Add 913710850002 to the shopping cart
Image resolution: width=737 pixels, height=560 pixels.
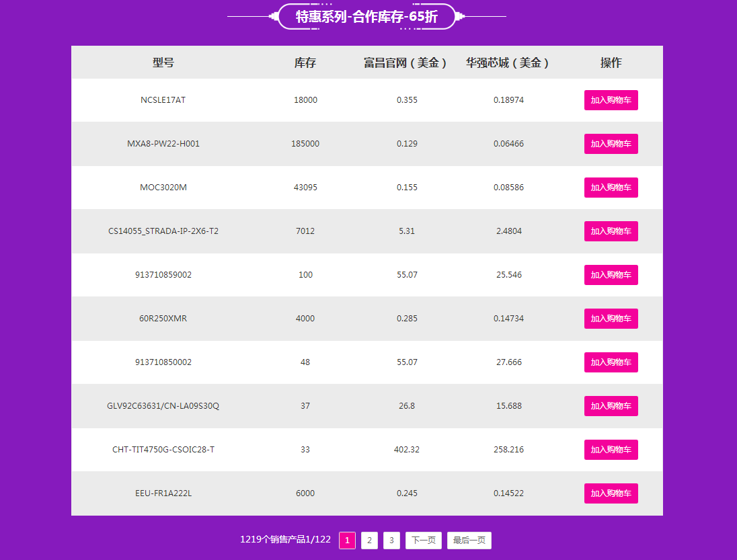tap(611, 362)
